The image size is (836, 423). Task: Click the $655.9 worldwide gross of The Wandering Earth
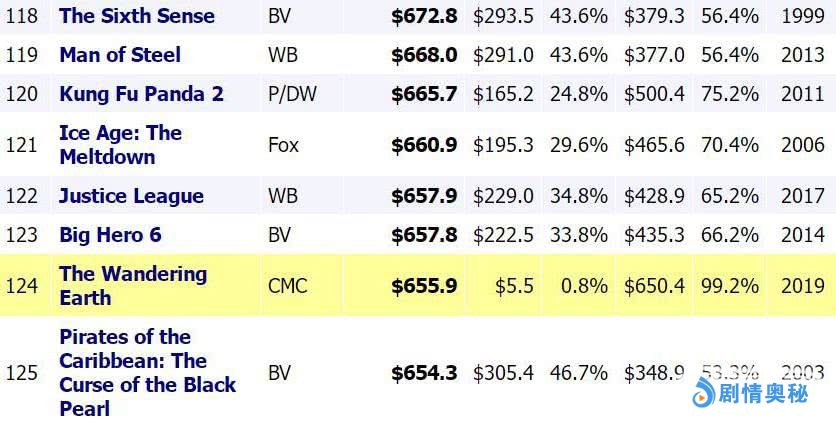point(424,286)
